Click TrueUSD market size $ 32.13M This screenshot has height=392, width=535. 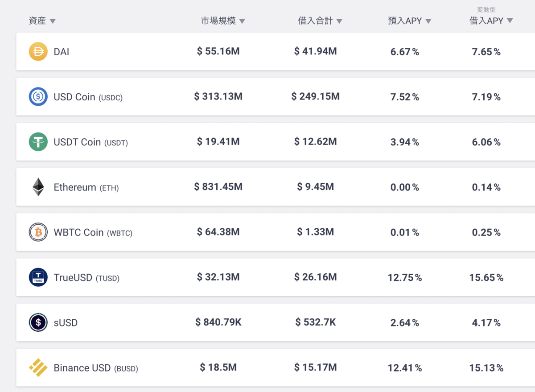(218, 277)
